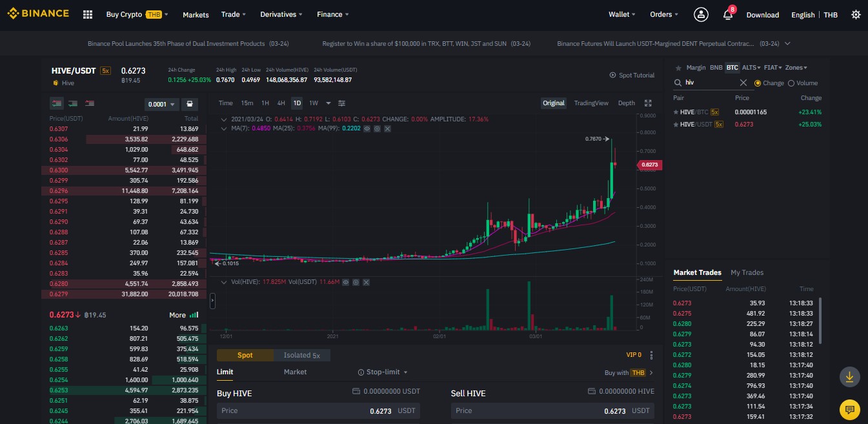Click the More order book link
The height and width of the screenshot is (424, 868).
pyautogui.click(x=177, y=315)
